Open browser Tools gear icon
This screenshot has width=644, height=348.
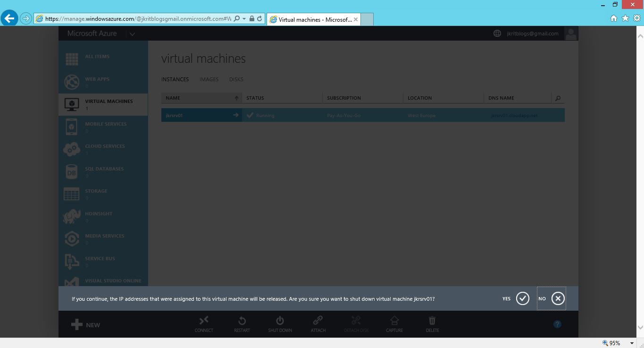(636, 18)
